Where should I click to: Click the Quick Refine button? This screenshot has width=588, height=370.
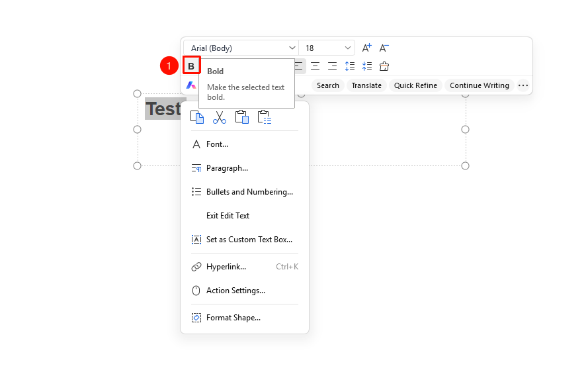[415, 85]
